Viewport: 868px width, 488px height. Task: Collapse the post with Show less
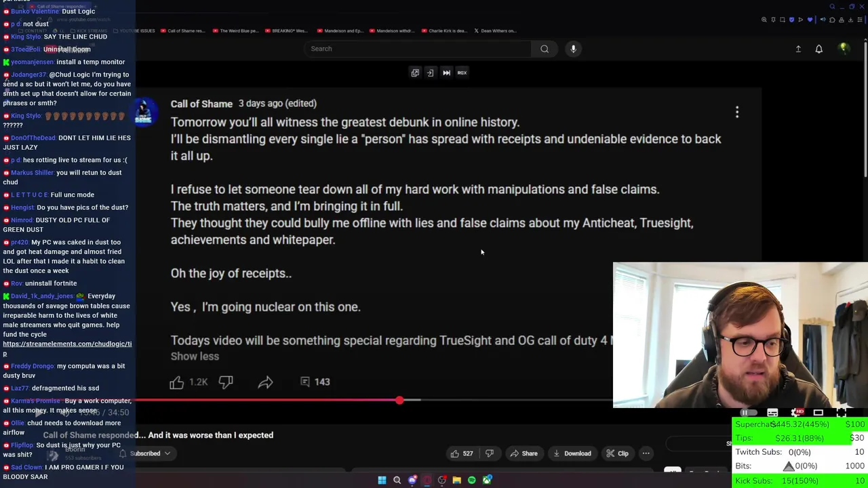pos(195,357)
